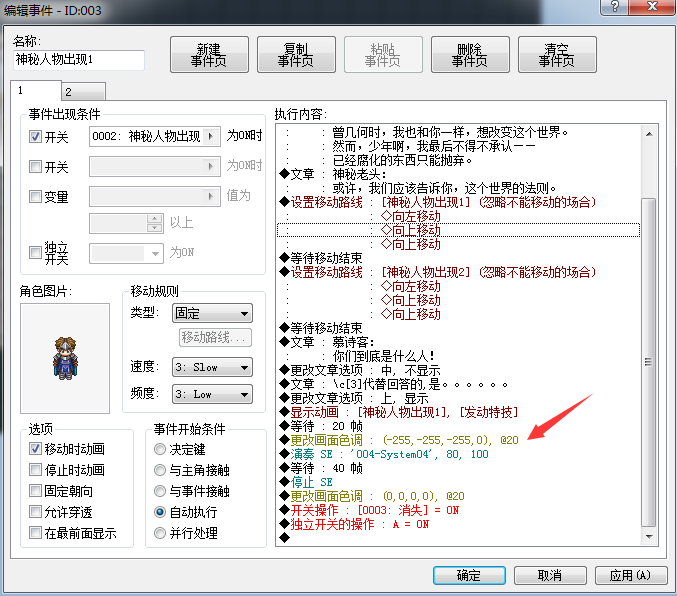Cancel the dialog with 取消
Screen dimensions: 677x596
(x=550, y=575)
